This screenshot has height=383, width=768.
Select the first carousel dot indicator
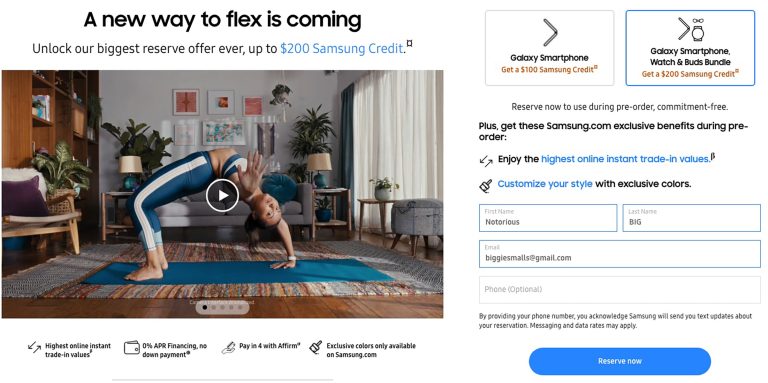click(x=205, y=308)
